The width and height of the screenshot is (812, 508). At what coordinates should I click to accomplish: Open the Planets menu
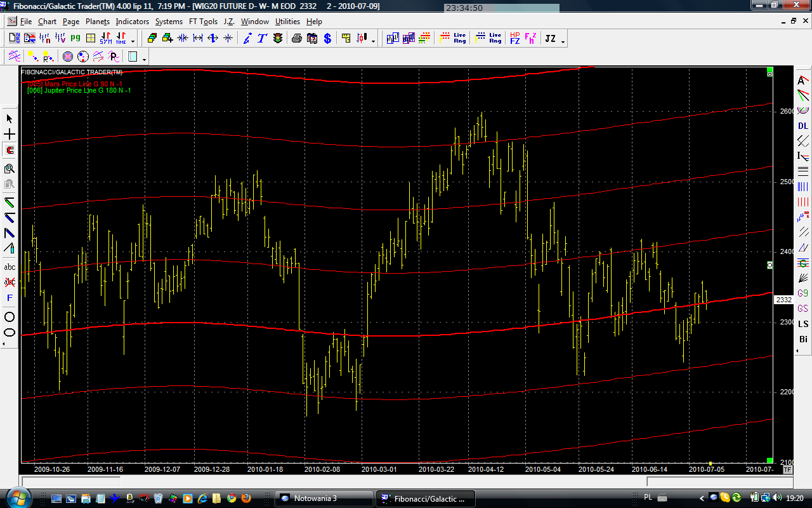pyautogui.click(x=98, y=22)
